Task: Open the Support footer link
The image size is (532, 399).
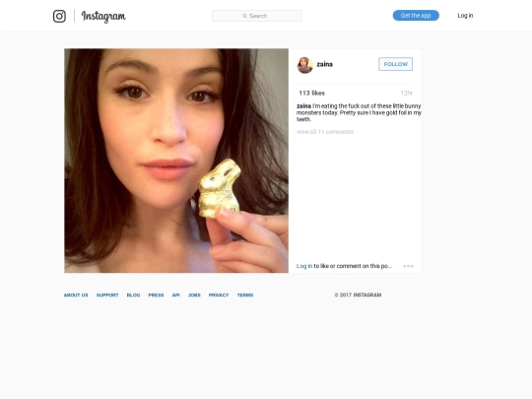Action: click(107, 296)
